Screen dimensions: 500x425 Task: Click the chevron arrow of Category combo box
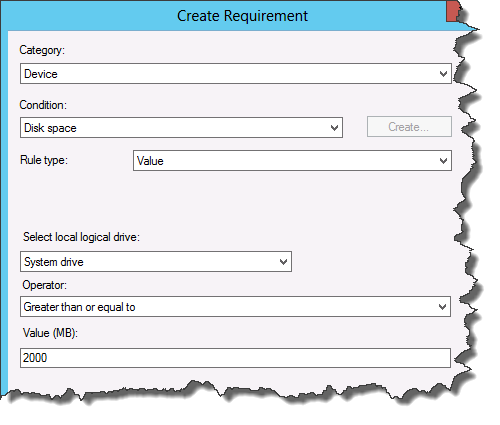tap(443, 74)
